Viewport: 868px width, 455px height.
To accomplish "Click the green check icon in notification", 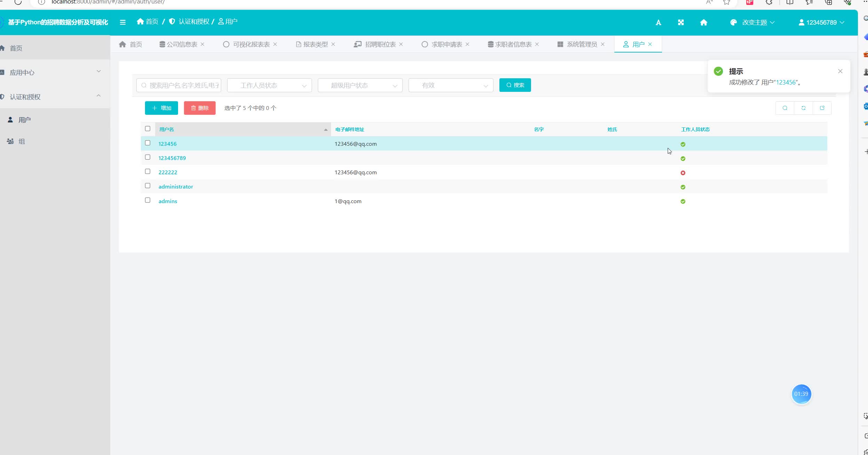I will tap(718, 71).
